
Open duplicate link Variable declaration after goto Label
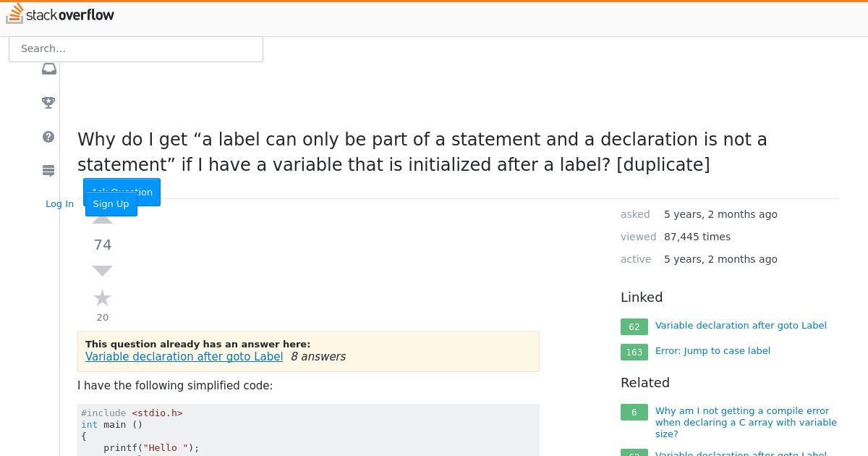(184, 356)
